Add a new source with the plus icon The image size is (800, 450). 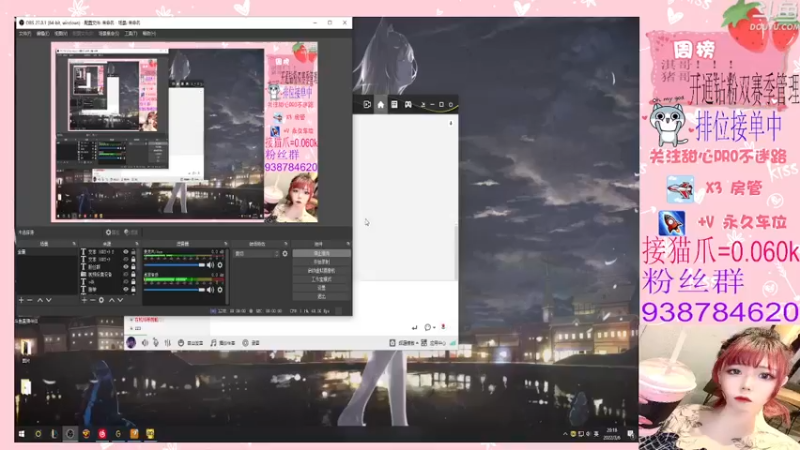[x=84, y=300]
